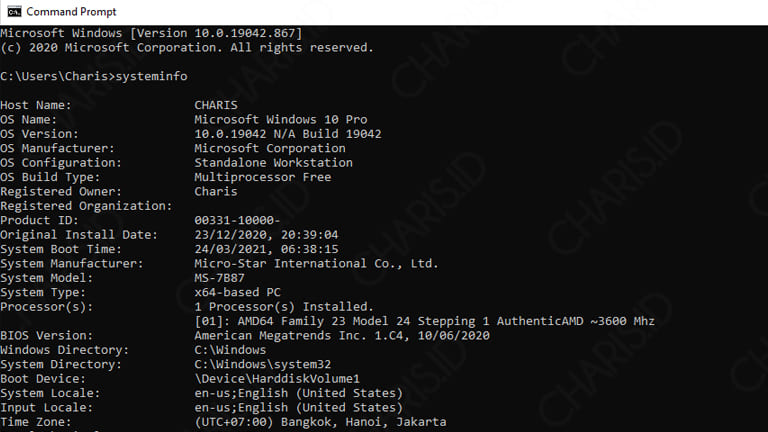
Task: Click the AMD64 Family 23 processor line
Action: pyautogui.click(x=425, y=321)
